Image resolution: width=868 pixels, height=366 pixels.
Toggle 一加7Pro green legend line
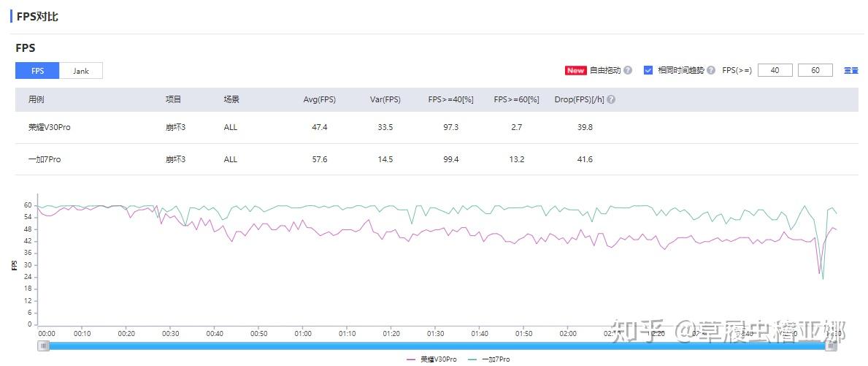[489, 359]
